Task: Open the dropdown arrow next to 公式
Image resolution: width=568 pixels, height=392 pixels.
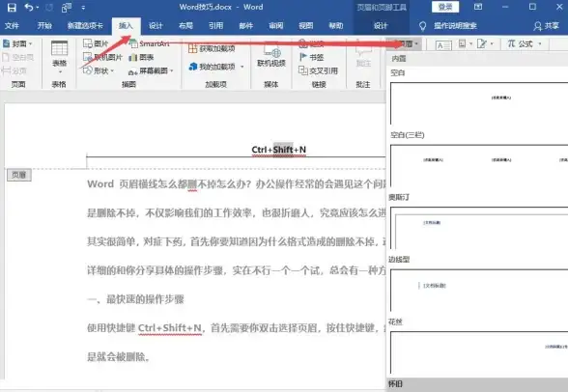Action: (x=540, y=43)
